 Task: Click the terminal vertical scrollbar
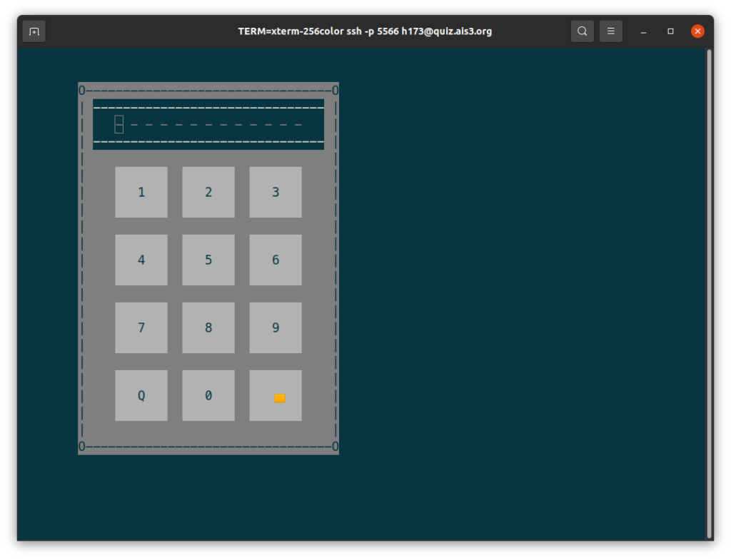tap(709, 292)
